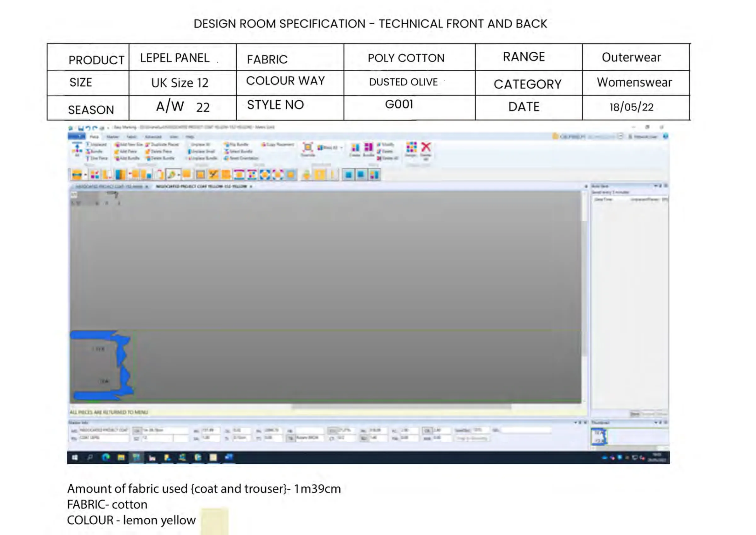Click the first orange toolbar icon with blue arrows

(x=77, y=175)
